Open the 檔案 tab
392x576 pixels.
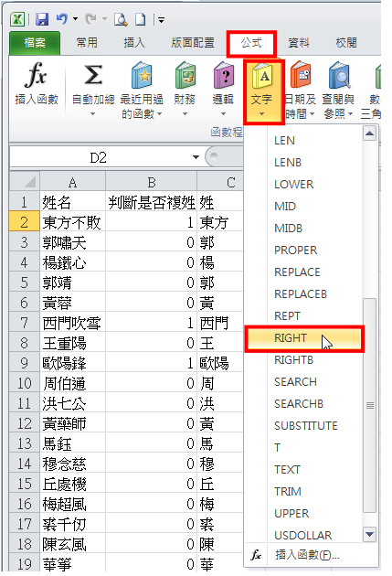35,43
